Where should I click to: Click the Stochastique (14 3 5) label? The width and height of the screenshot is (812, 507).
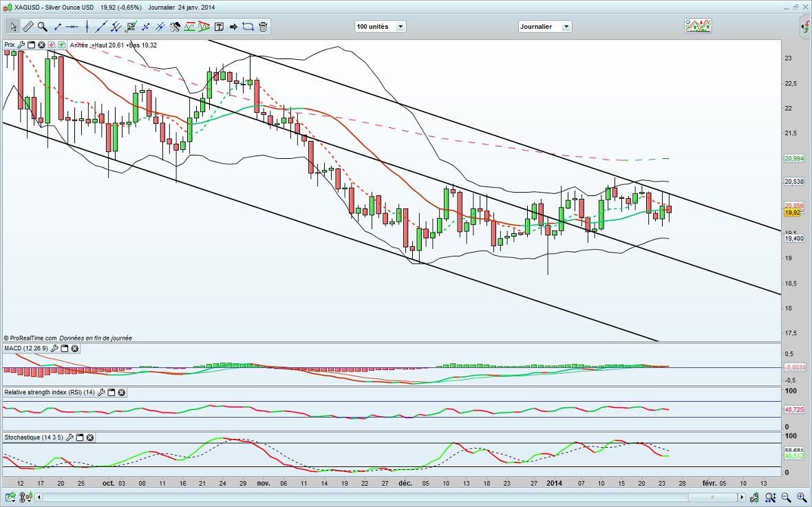34,438
